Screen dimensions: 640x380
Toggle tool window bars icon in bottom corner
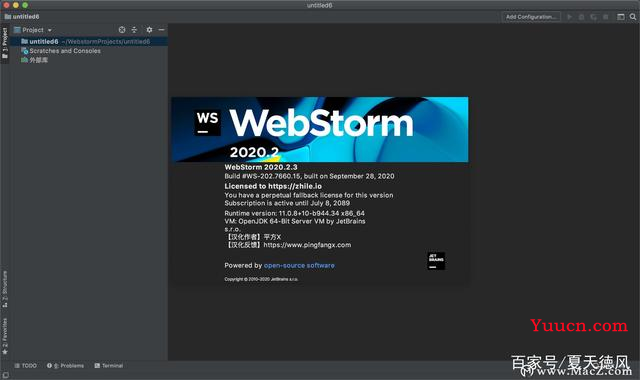pos(4,375)
